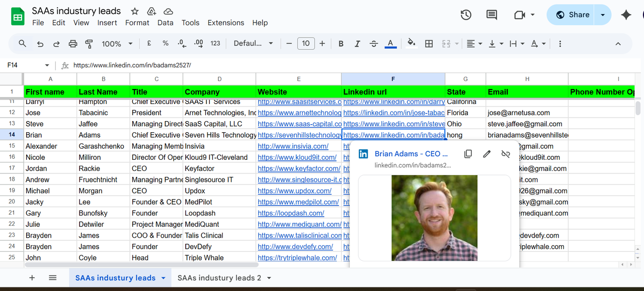Select the cell containing Keyfactor
This screenshot has width=644, height=291.
pos(219,168)
